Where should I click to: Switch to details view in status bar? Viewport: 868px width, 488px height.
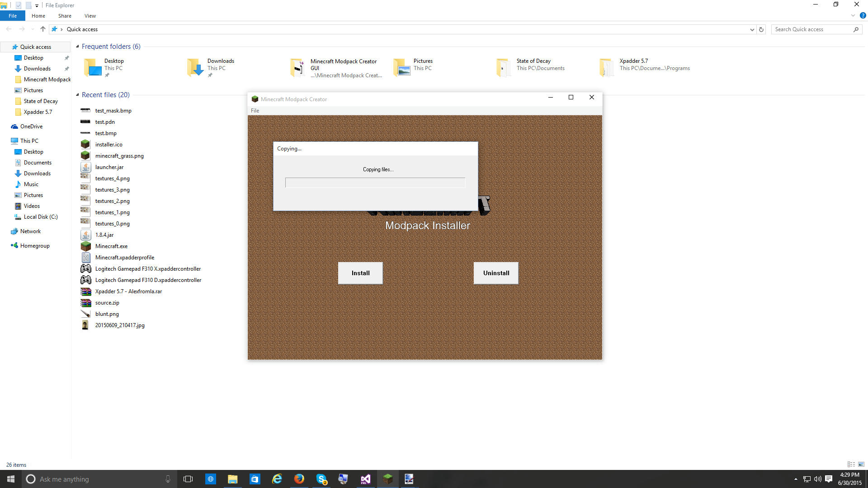(x=851, y=465)
